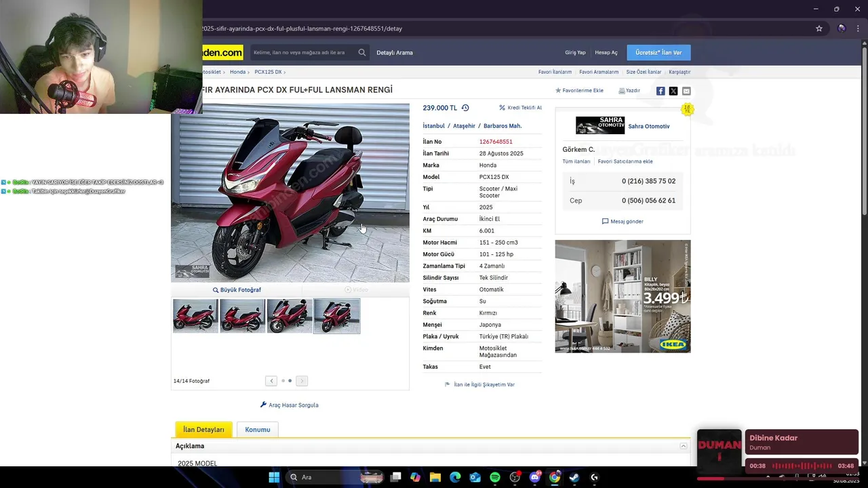Open Microsoft Edge from the taskbar

(455, 477)
